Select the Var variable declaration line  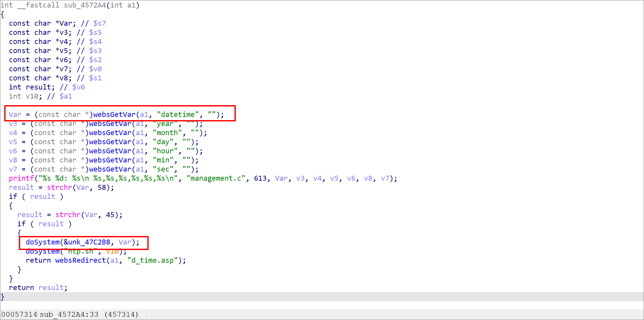[x=57, y=23]
